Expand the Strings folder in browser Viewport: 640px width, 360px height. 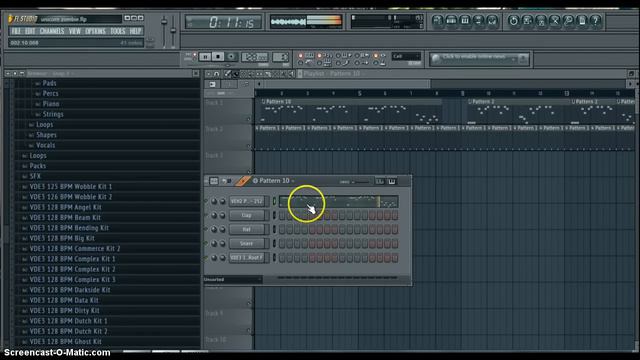pyautogui.click(x=53, y=114)
